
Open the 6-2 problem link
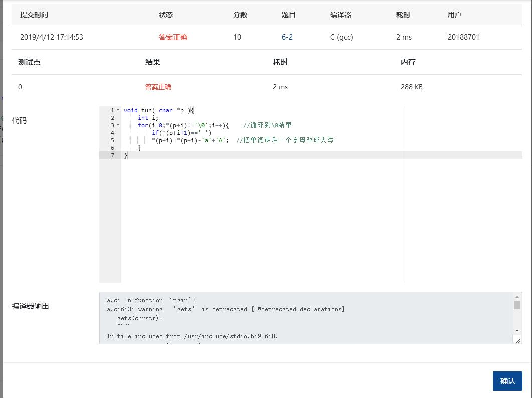(287, 37)
